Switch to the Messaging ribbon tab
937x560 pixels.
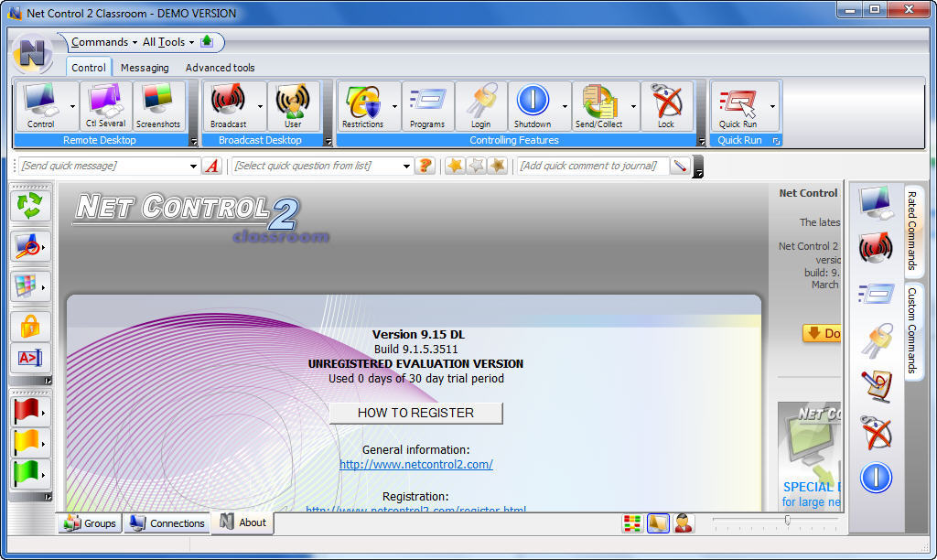pos(145,68)
